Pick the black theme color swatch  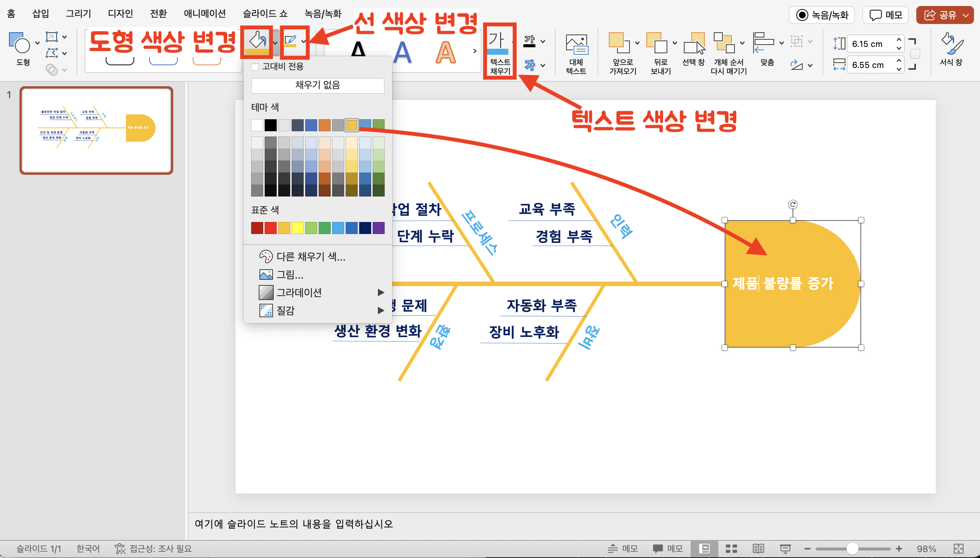tap(270, 125)
